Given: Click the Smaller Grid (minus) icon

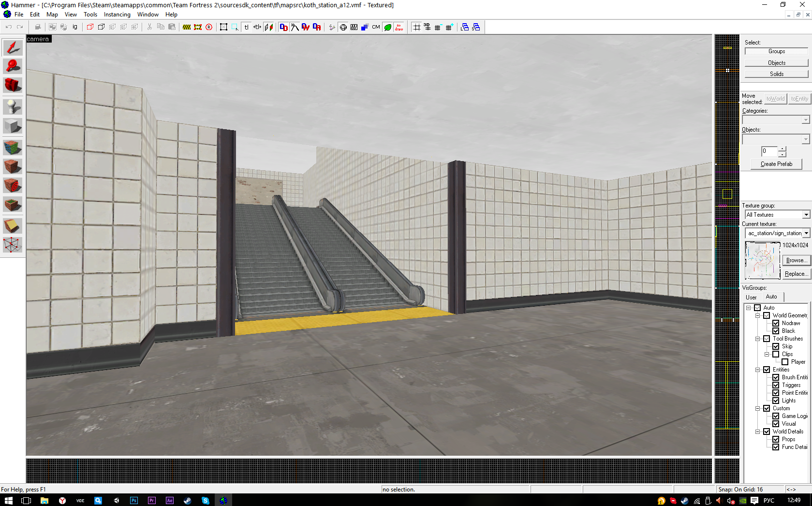Looking at the screenshot, I should click(438, 27).
